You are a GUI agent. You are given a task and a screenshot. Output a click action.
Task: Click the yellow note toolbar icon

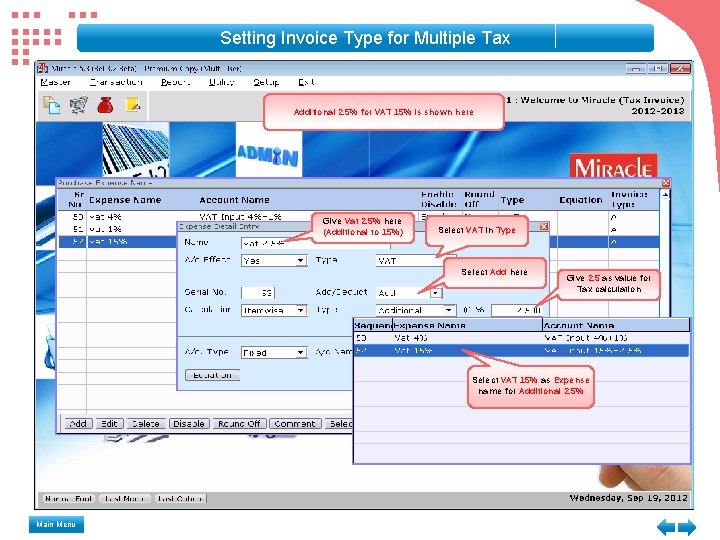pos(133,105)
